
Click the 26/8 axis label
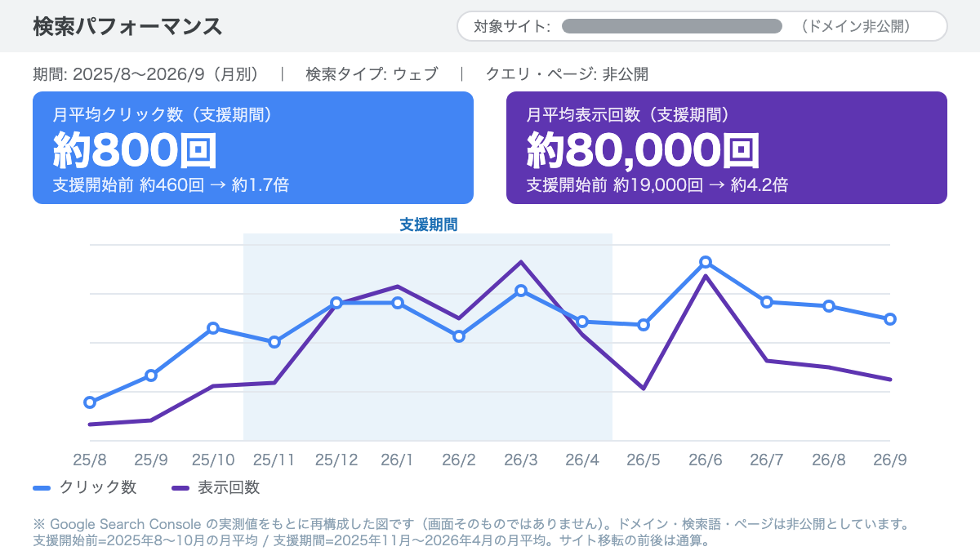coord(829,460)
